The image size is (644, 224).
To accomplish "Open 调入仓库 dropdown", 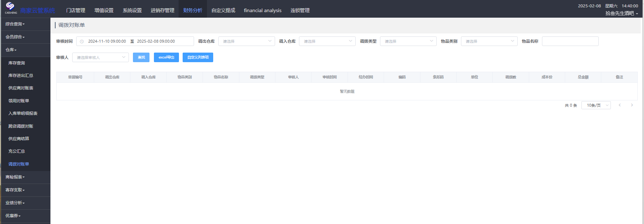I will click(327, 41).
